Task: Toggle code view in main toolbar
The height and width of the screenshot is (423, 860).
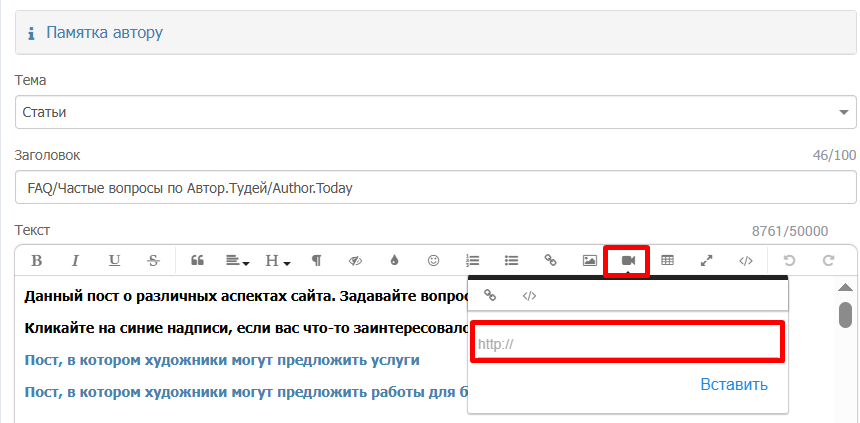Action: point(745,261)
